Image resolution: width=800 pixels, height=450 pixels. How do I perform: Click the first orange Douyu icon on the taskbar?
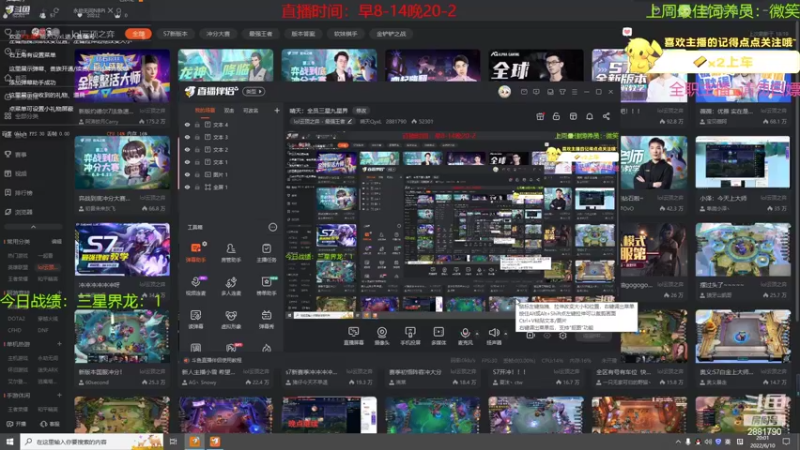pos(195,441)
